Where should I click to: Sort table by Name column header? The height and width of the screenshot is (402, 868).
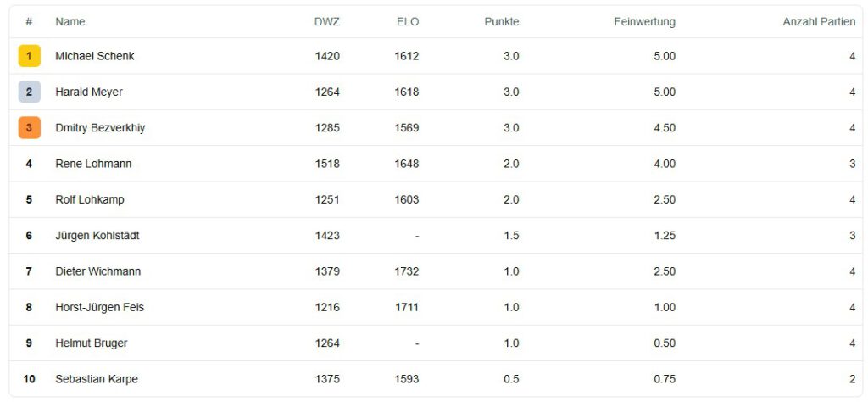(x=70, y=21)
